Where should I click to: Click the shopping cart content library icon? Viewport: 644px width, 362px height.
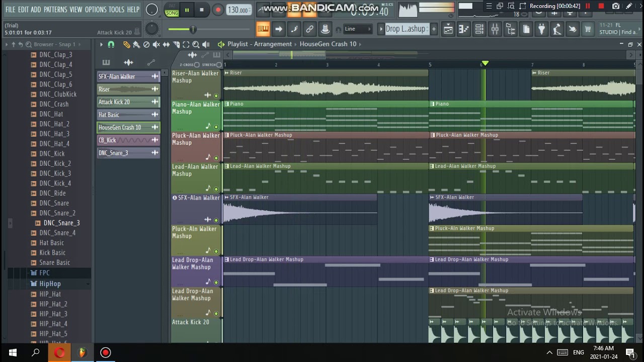(x=588, y=29)
